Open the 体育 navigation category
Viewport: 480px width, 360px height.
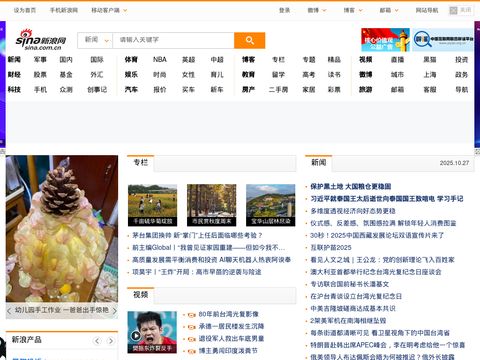[131, 60]
